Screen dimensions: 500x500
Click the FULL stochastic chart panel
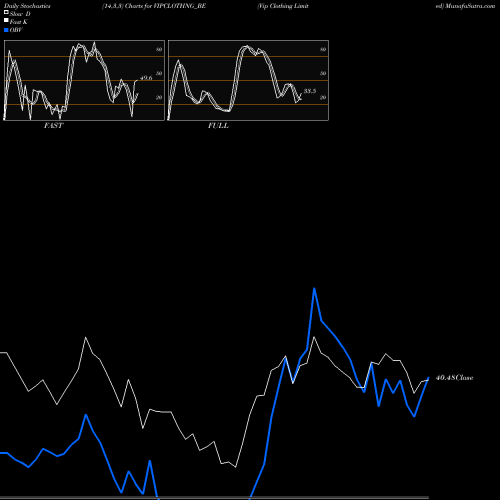tap(248, 80)
